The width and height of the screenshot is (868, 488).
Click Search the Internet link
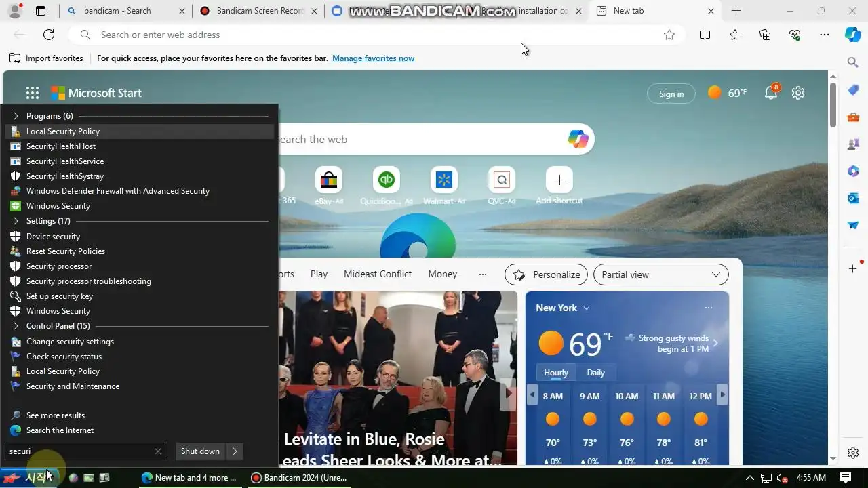point(60,430)
